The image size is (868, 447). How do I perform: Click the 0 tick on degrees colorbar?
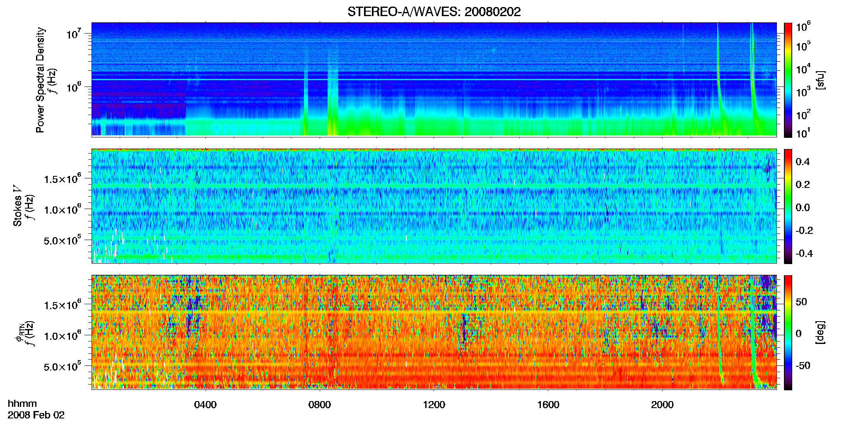pos(799,334)
